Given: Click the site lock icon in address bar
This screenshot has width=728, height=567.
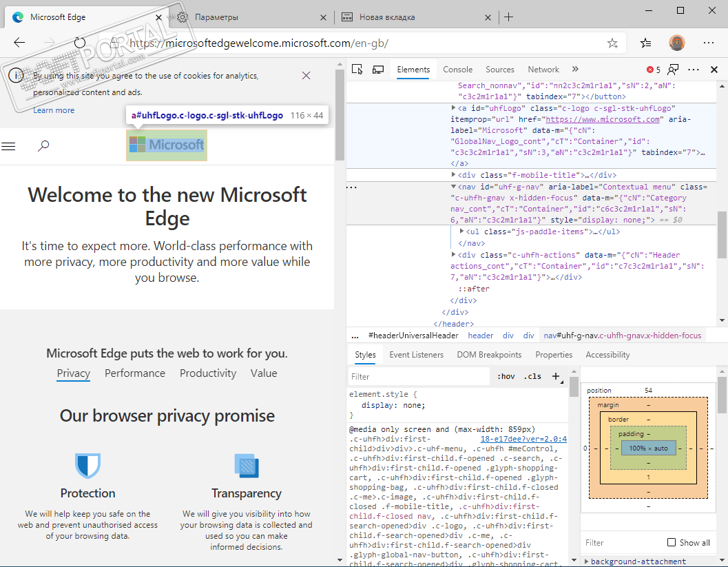Looking at the screenshot, I should click(x=114, y=43).
